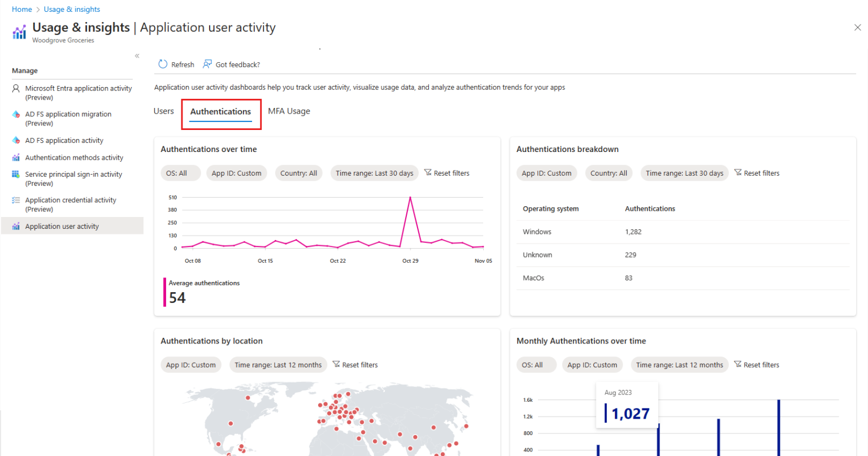Image resolution: width=868 pixels, height=456 pixels.
Task: Collapse the Manage sidebar with the double chevron
Action: (137, 56)
